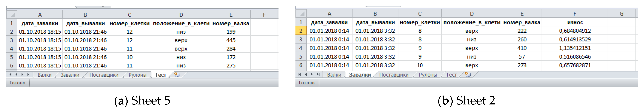The height and width of the screenshot is (111, 644).
Task: Open the Рулоны tab in the Sheet 2 window
Action: 427,75
